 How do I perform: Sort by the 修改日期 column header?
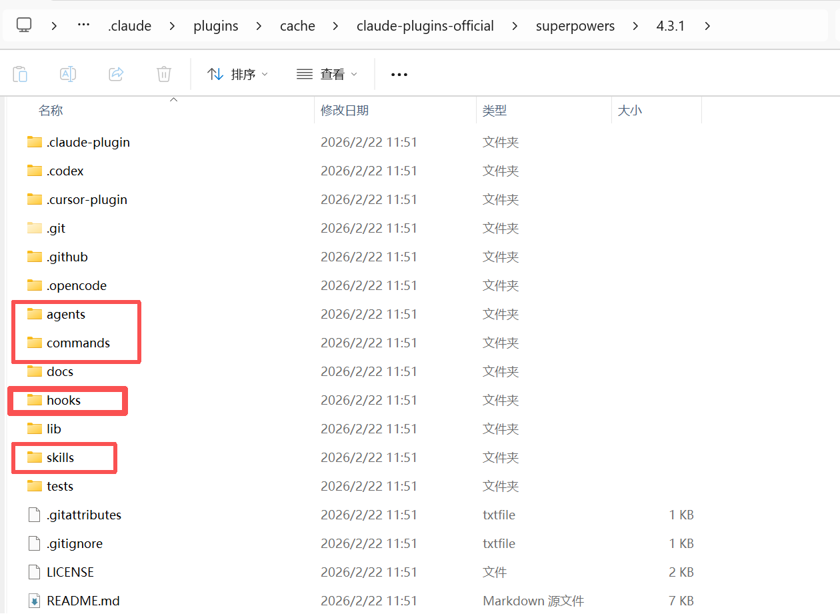(x=345, y=111)
